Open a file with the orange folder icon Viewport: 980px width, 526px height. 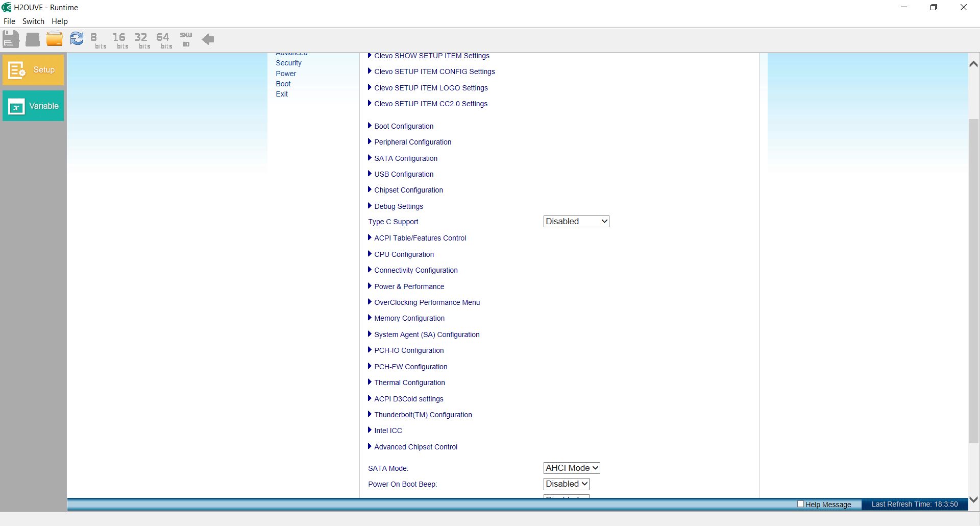pyautogui.click(x=55, y=39)
